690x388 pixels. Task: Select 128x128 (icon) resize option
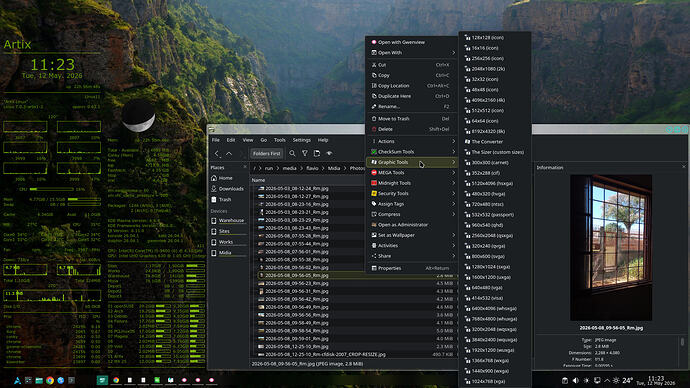495,37
